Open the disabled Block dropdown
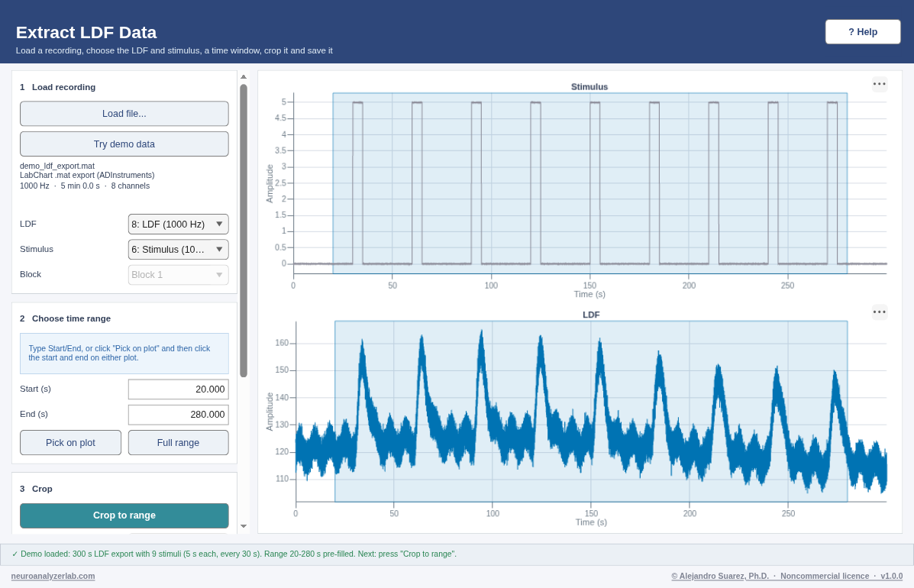914x588 pixels. (x=178, y=274)
